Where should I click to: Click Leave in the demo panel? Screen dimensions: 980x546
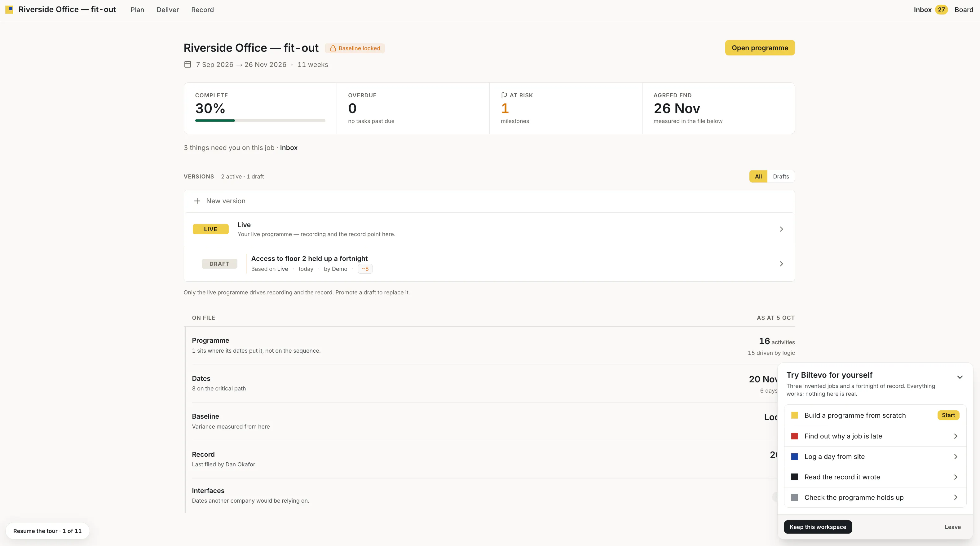(953, 527)
